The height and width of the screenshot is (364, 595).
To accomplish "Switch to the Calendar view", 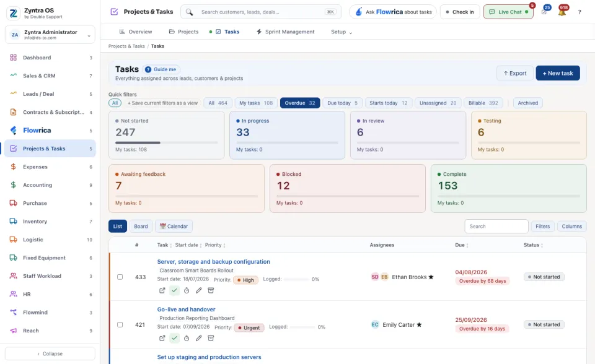I will point(174,227).
